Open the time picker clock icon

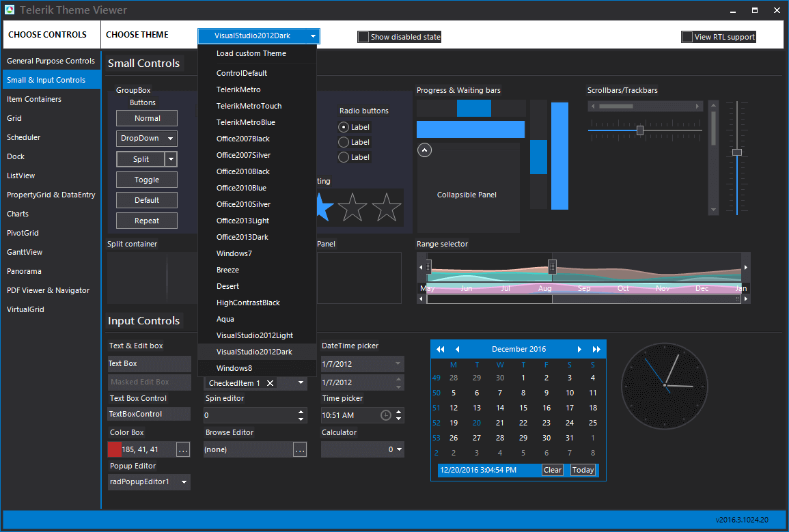pyautogui.click(x=385, y=415)
